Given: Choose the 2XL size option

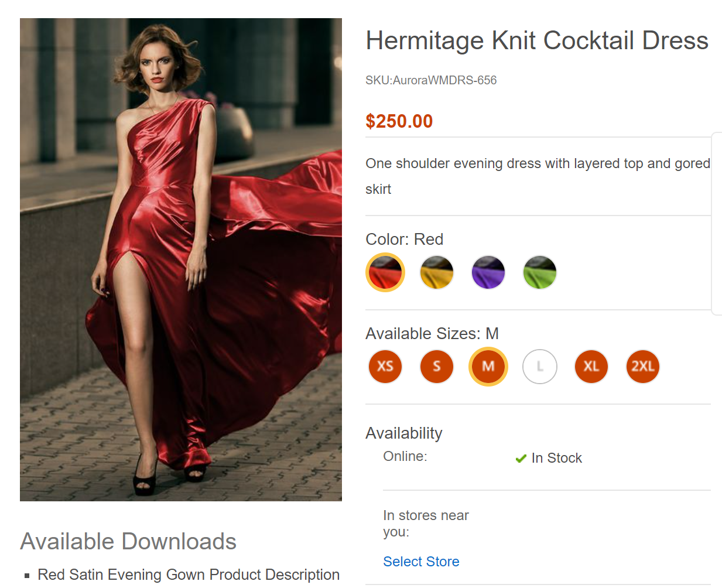Looking at the screenshot, I should (x=643, y=366).
